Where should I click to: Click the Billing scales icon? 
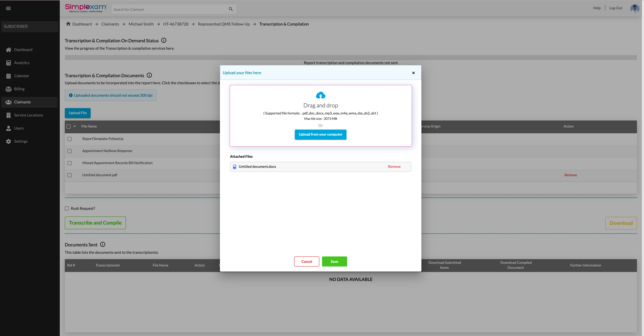pos(9,89)
